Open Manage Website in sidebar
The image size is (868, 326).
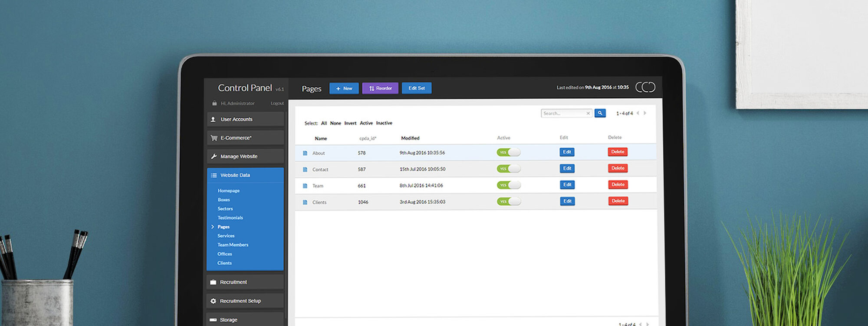246,156
